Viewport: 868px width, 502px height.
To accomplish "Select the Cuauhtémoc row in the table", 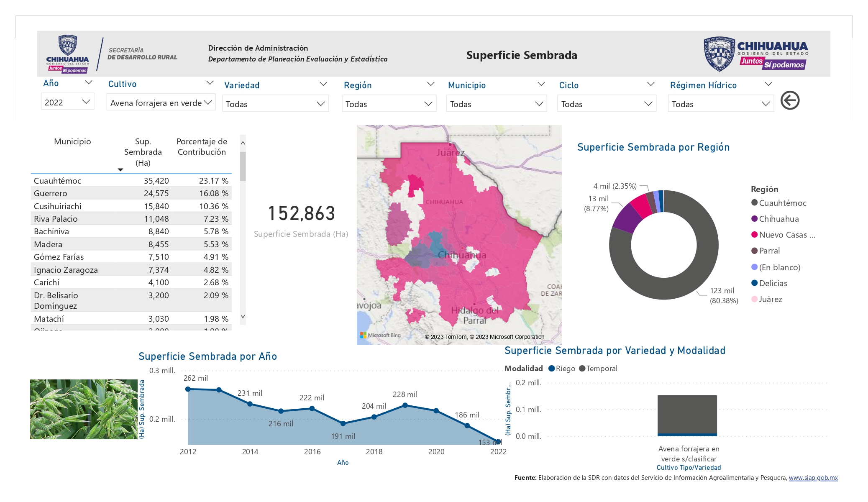I will point(131,181).
